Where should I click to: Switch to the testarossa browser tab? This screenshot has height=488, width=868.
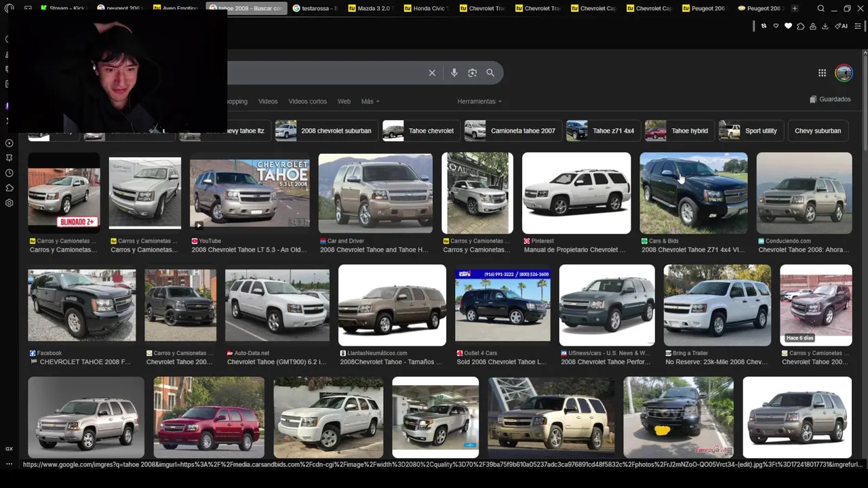point(315,8)
